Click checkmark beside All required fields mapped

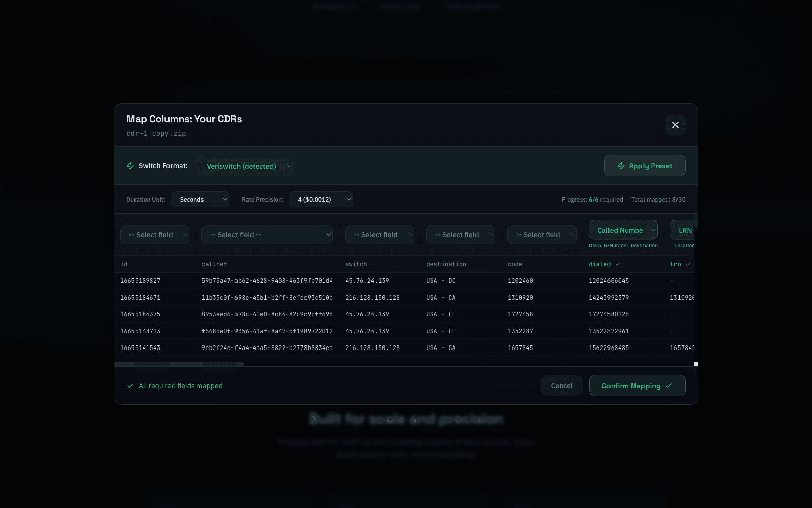click(x=130, y=386)
